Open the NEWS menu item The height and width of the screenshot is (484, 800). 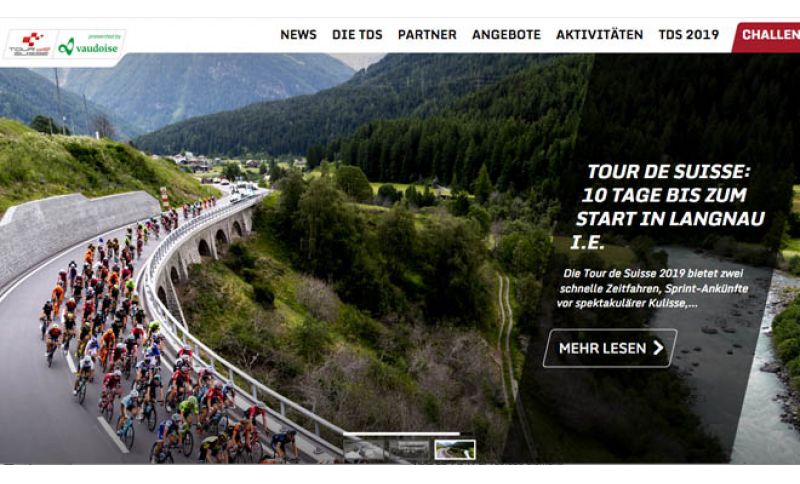point(298,35)
